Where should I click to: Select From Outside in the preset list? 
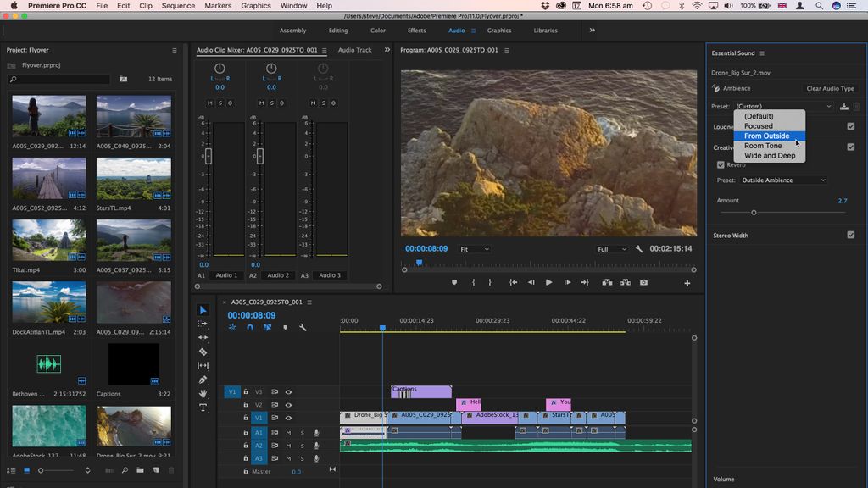pos(765,136)
